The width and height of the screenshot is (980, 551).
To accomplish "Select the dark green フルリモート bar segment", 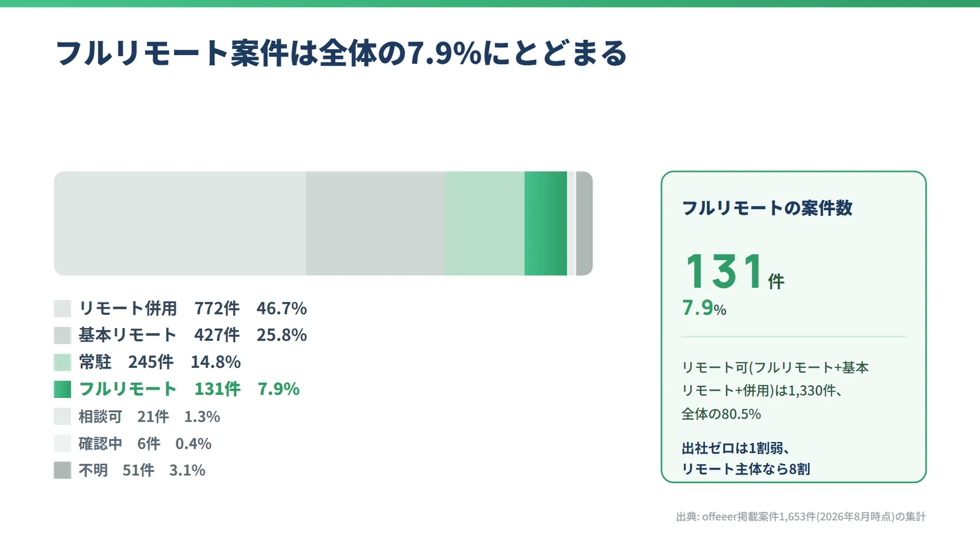I will coord(546,223).
